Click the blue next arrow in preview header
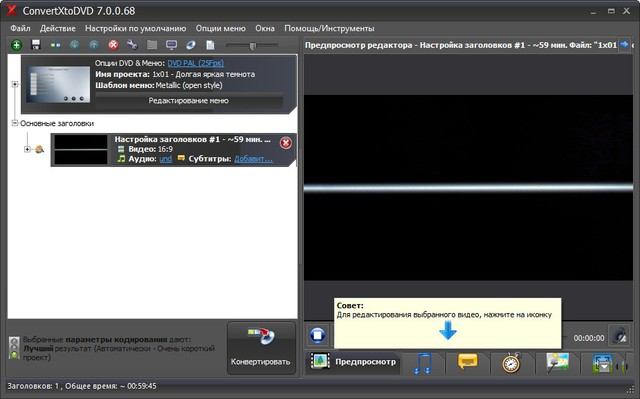 (624, 44)
